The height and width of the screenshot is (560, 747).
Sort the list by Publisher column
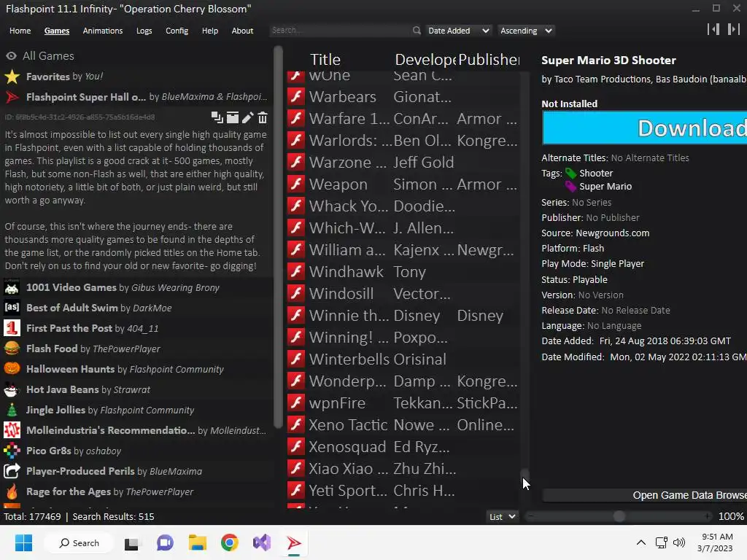point(489,60)
